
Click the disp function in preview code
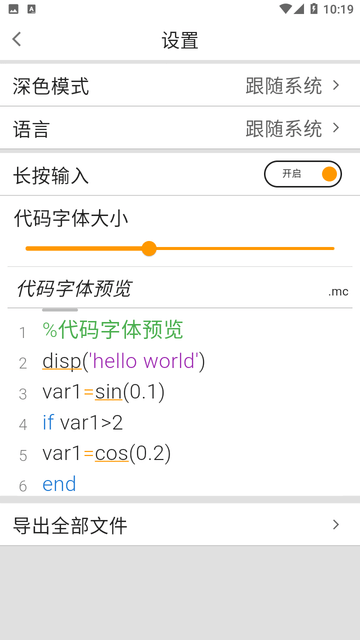click(x=62, y=362)
